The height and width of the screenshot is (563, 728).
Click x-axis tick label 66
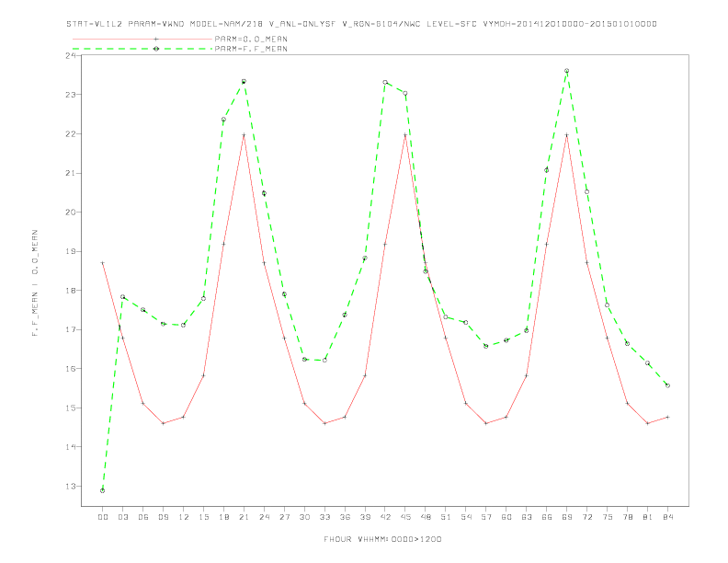coord(547,517)
